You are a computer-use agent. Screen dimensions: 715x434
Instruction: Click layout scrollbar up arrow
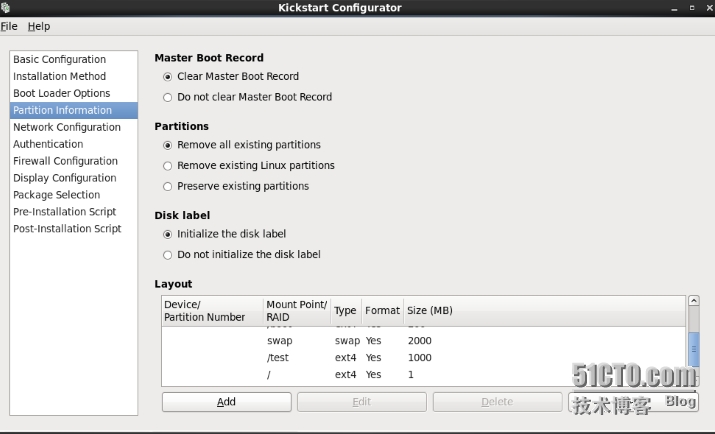point(694,300)
